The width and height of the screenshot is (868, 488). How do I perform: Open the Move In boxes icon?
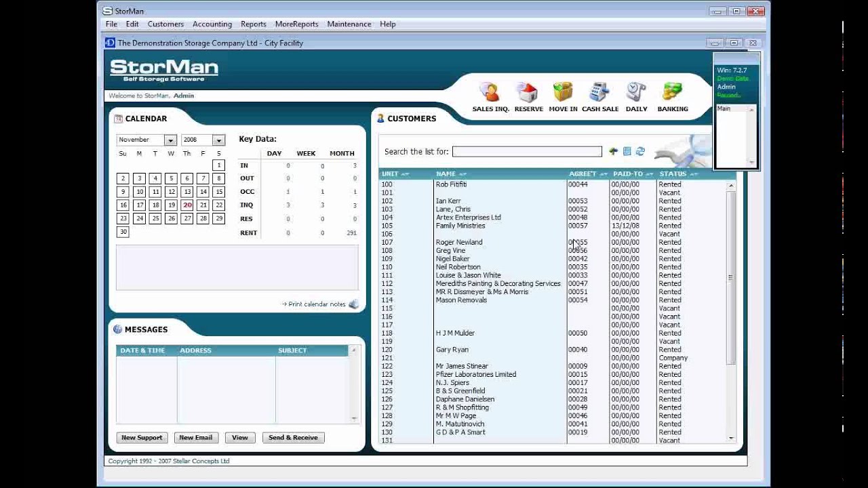click(x=563, y=92)
